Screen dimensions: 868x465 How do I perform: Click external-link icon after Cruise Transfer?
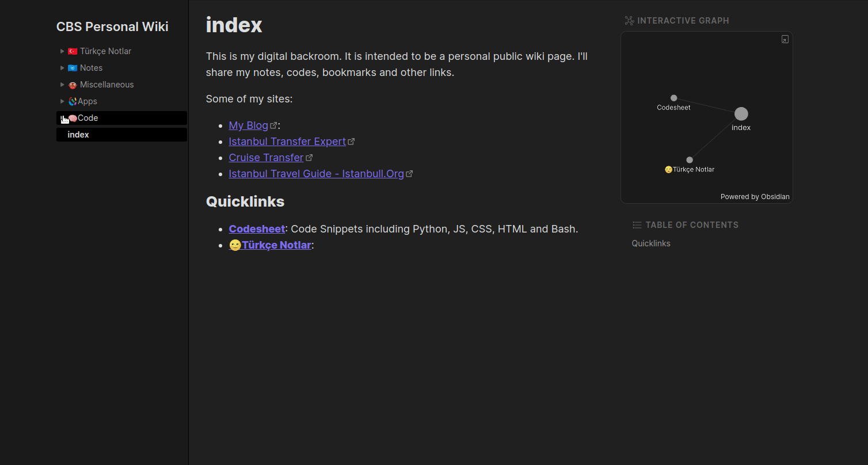point(309,158)
